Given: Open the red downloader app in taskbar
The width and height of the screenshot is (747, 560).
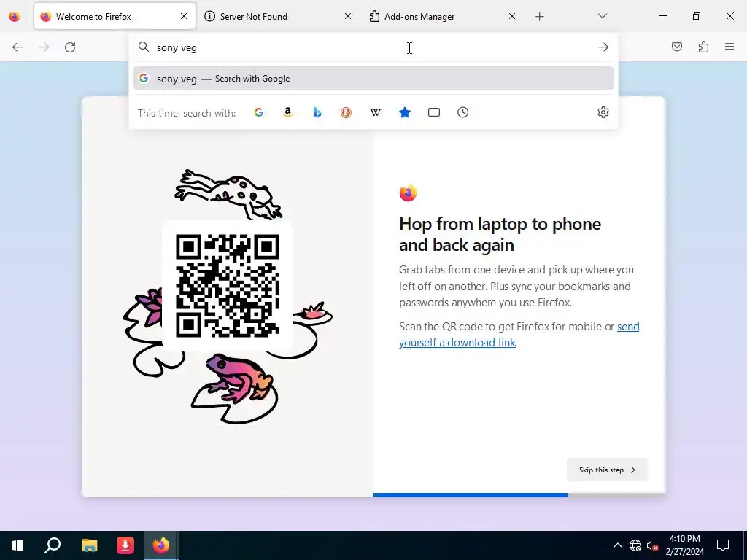Looking at the screenshot, I should pyautogui.click(x=125, y=545).
